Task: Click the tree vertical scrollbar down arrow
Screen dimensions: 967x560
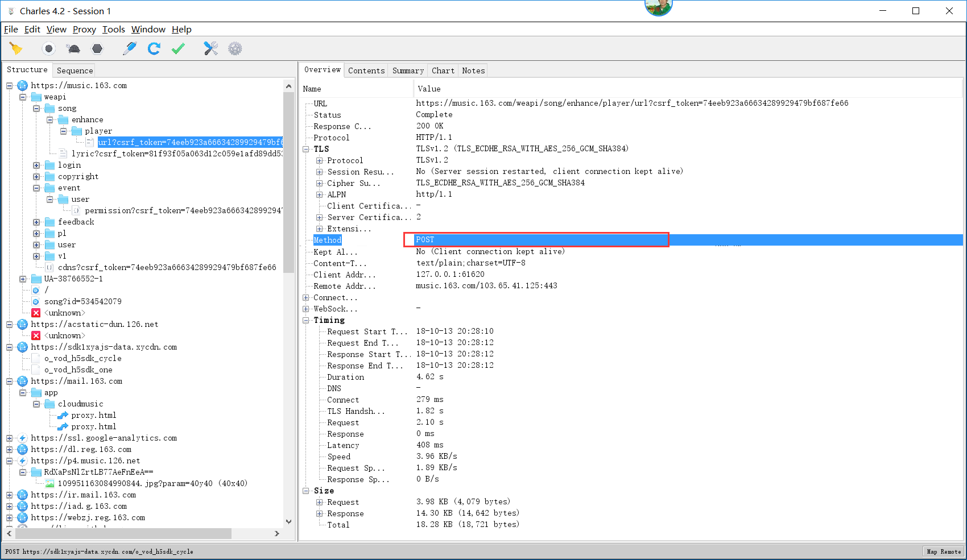Action: pyautogui.click(x=288, y=521)
